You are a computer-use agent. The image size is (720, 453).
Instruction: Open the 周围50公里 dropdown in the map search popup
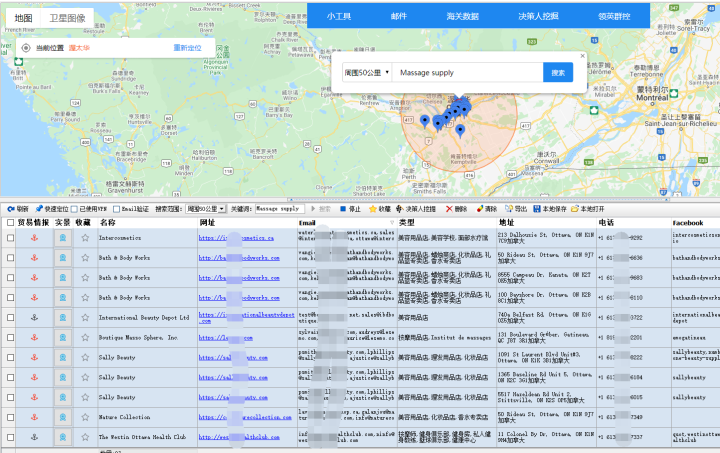(367, 73)
